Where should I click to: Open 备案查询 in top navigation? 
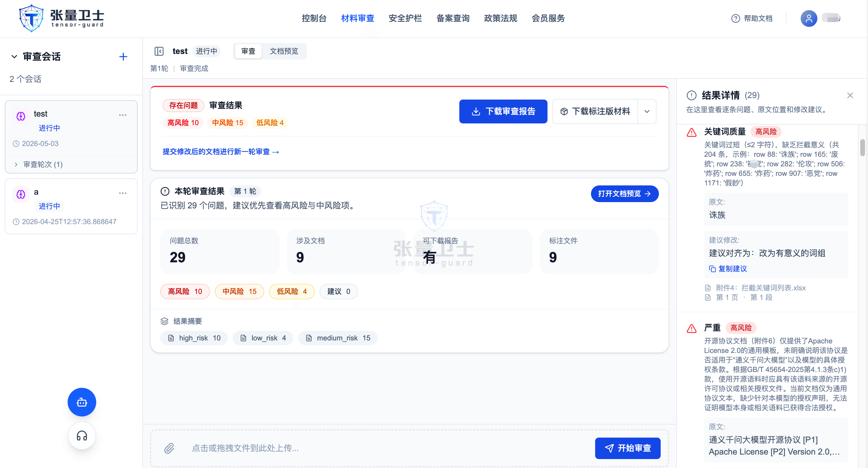click(453, 18)
